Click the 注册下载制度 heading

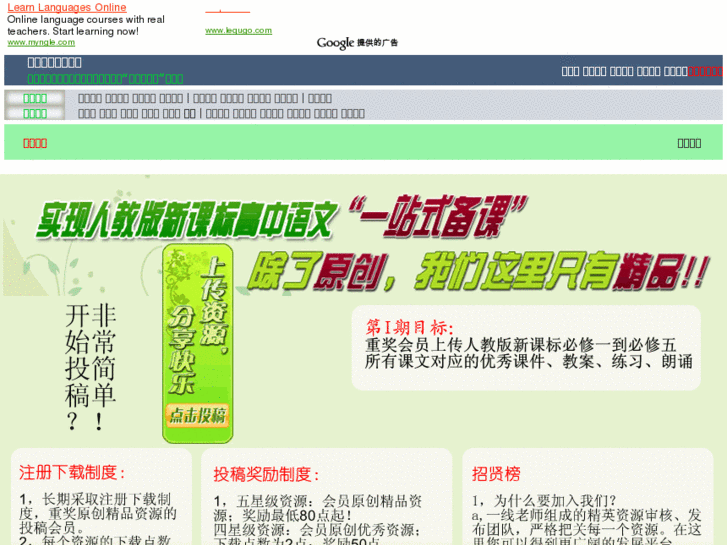click(x=72, y=473)
